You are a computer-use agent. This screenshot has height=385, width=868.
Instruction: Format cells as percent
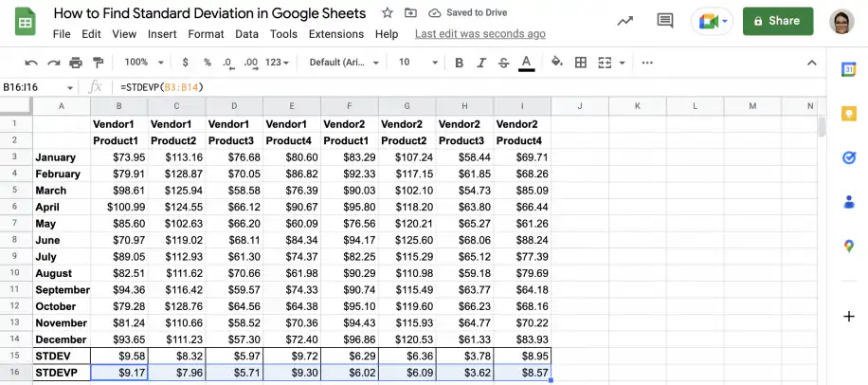(207, 63)
